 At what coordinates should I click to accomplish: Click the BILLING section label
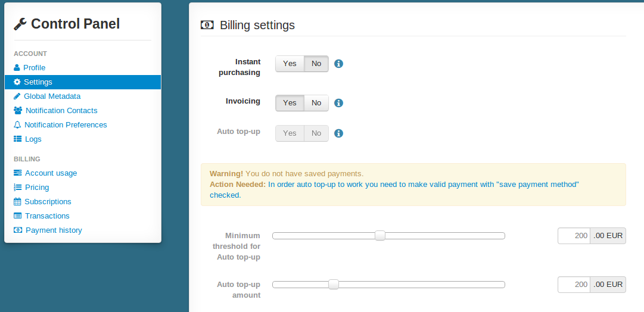pos(27,159)
